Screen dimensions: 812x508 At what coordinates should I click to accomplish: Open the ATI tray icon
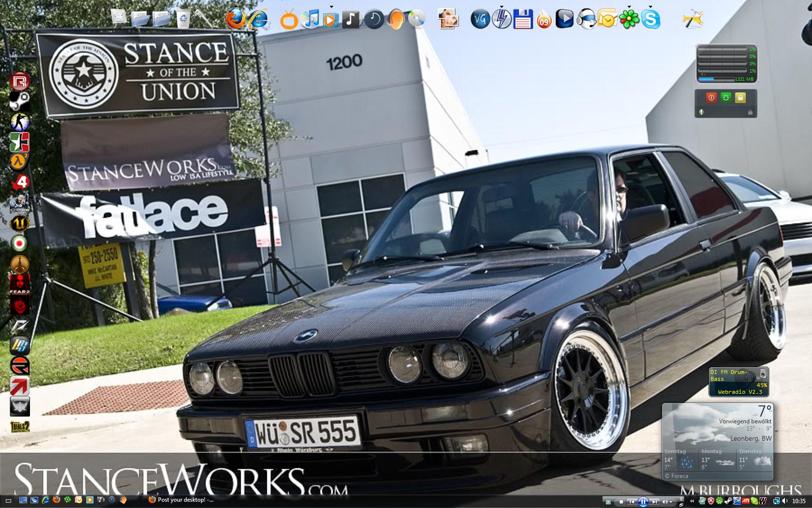(746, 501)
